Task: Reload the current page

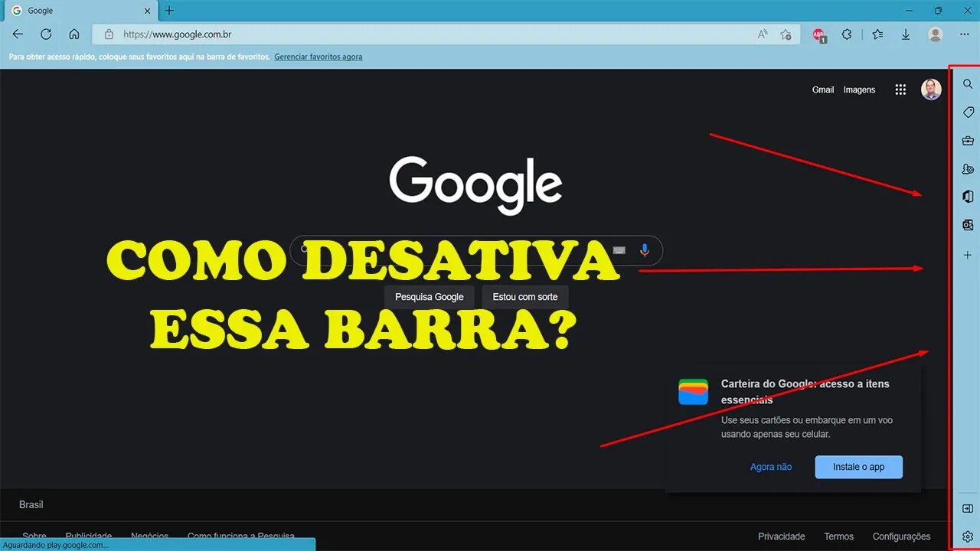Action: click(46, 34)
